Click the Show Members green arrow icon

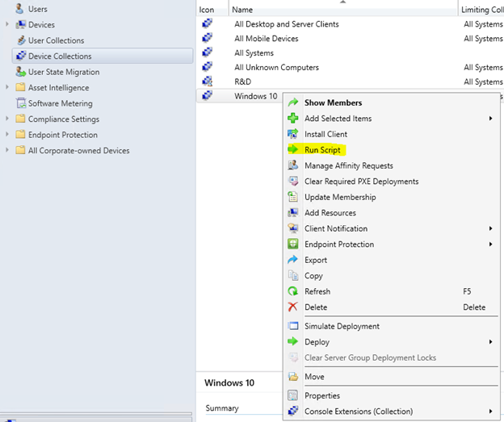coord(293,102)
